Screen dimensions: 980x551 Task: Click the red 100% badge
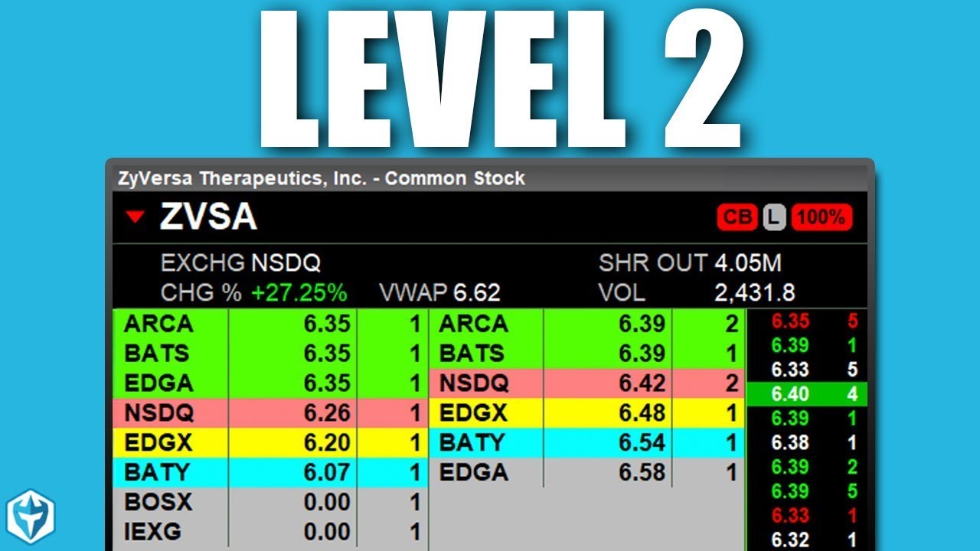pyautogui.click(x=822, y=218)
